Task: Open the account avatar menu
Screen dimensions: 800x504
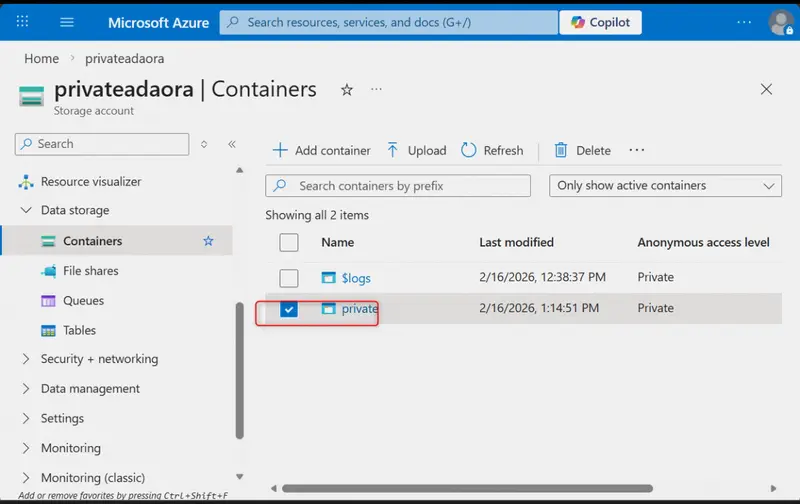Action: [x=781, y=22]
